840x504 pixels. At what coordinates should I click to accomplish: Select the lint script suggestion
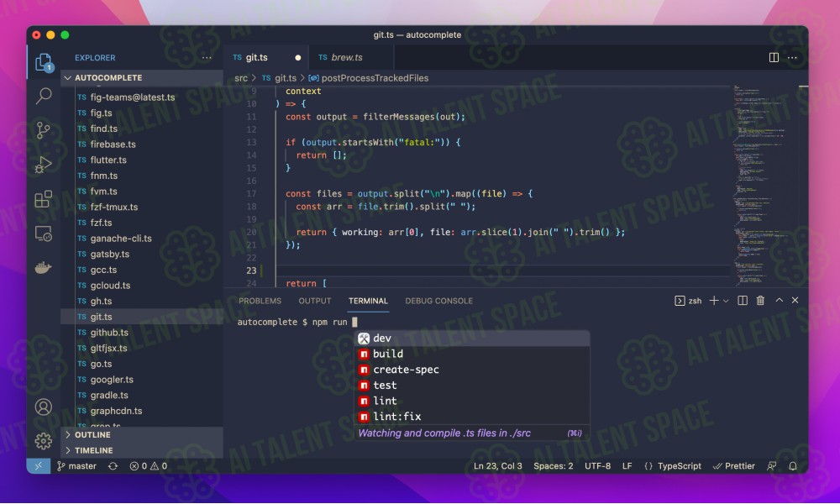coord(472,401)
